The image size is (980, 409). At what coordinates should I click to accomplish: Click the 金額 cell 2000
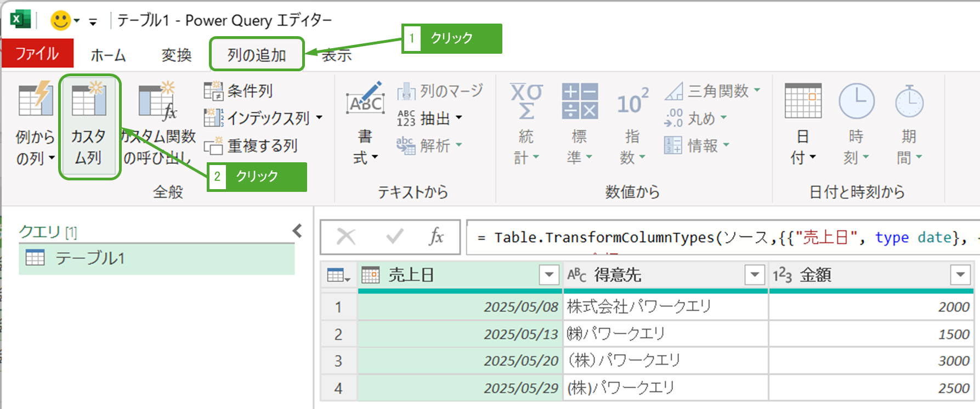tap(871, 307)
